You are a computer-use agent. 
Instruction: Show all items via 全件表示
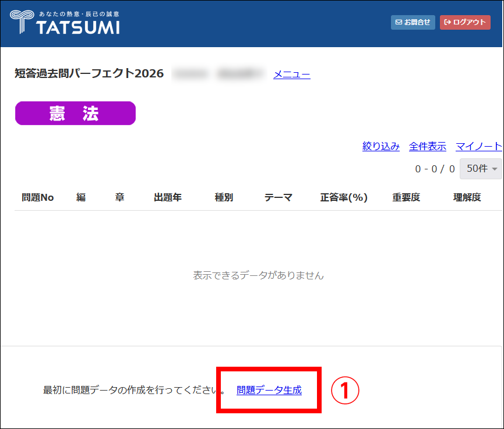(x=427, y=146)
